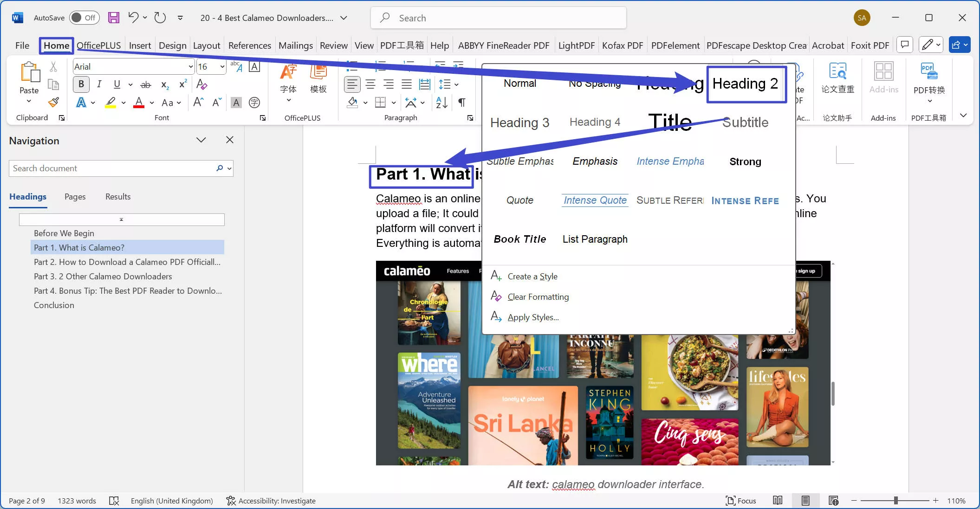Image resolution: width=980 pixels, height=509 pixels.
Task: Open the Arial font name dropdown
Action: click(190, 67)
